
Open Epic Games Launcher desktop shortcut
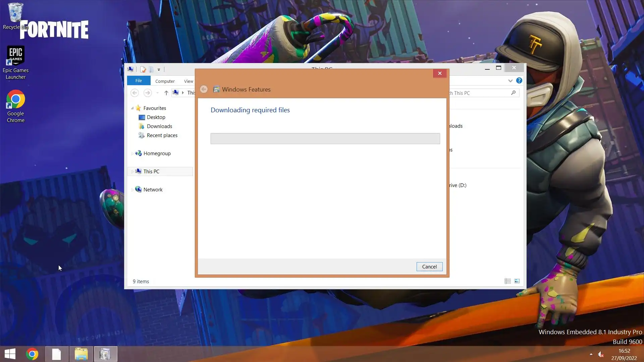point(15,63)
